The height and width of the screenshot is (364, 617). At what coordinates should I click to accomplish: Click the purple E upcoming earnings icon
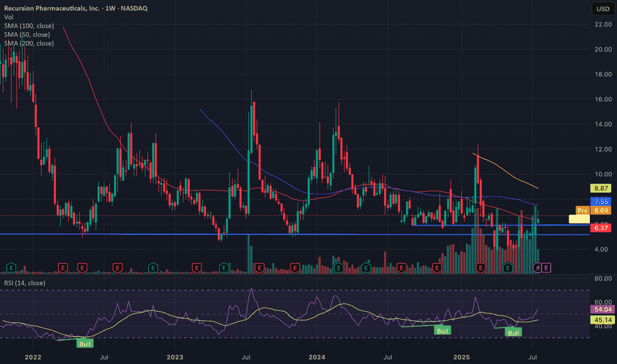546,268
